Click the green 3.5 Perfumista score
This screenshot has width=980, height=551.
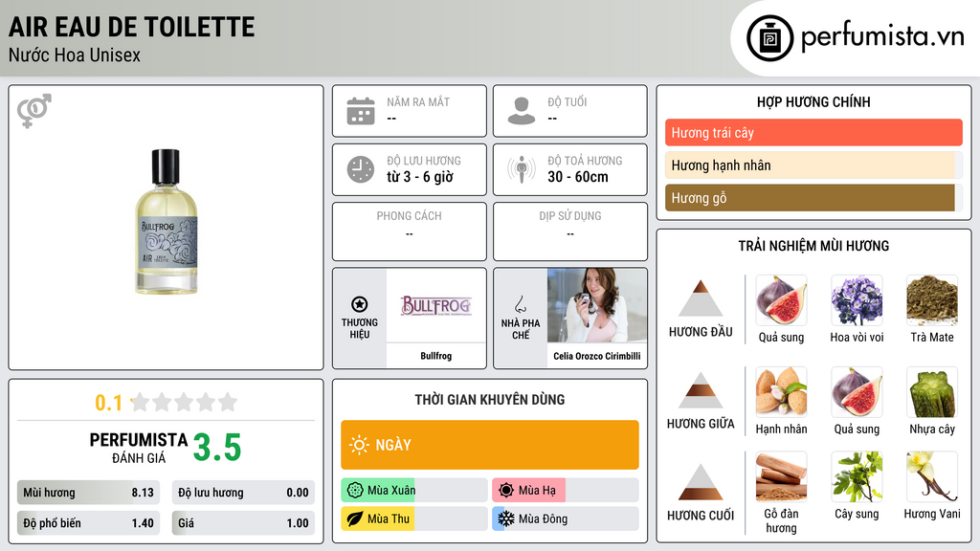(x=217, y=448)
